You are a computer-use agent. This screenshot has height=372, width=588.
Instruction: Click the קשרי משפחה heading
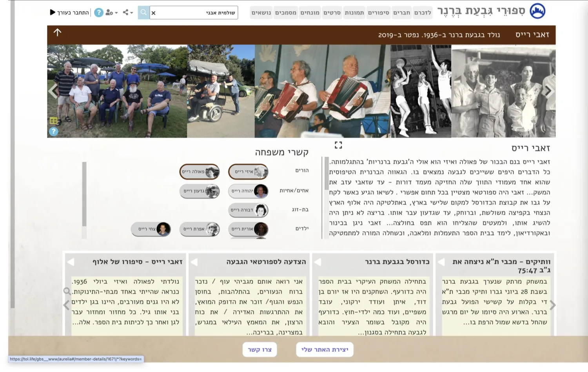(281, 152)
